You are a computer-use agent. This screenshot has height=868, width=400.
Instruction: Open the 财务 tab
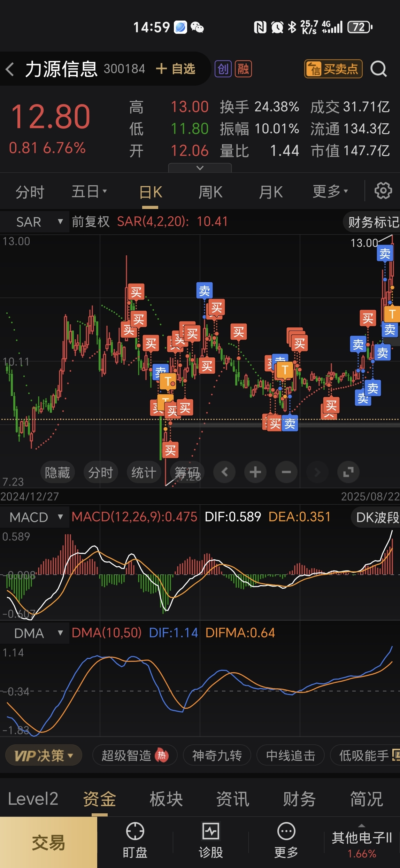tap(299, 798)
